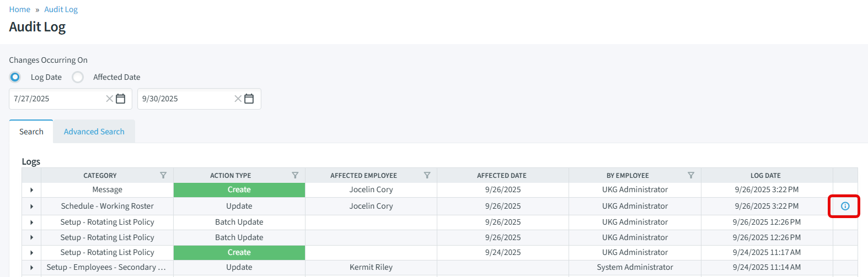The width and height of the screenshot is (868, 277).
Task: Open the By Employee column filter
Action: pos(691,175)
